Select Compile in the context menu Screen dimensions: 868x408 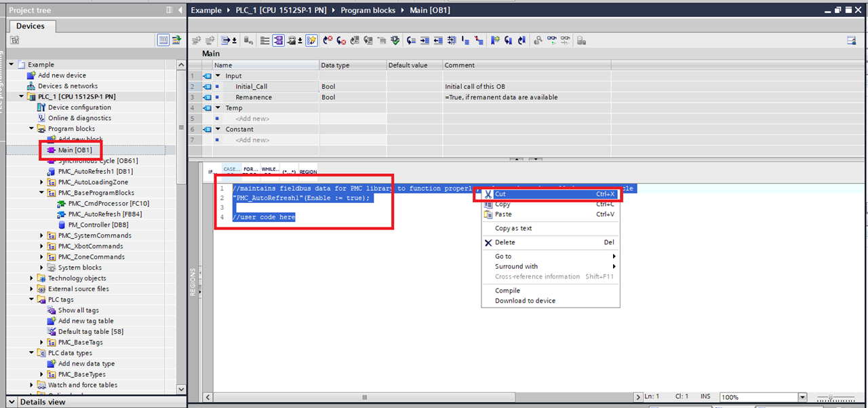[x=507, y=291]
